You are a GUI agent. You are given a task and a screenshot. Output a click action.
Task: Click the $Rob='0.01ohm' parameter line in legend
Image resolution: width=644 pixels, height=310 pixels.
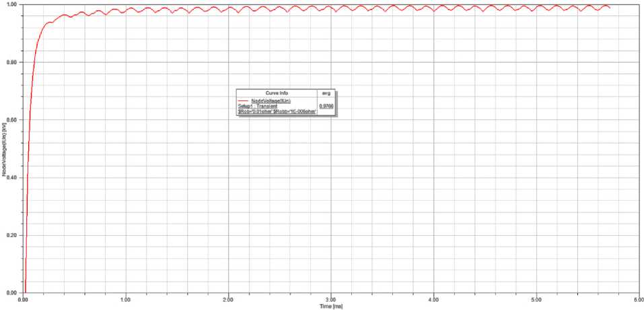pyautogui.click(x=277, y=112)
